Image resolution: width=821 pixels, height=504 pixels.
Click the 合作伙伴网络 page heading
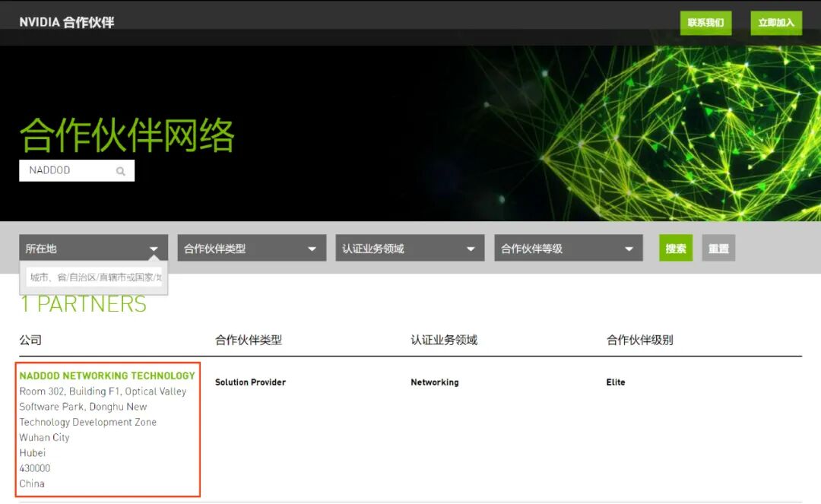127,135
